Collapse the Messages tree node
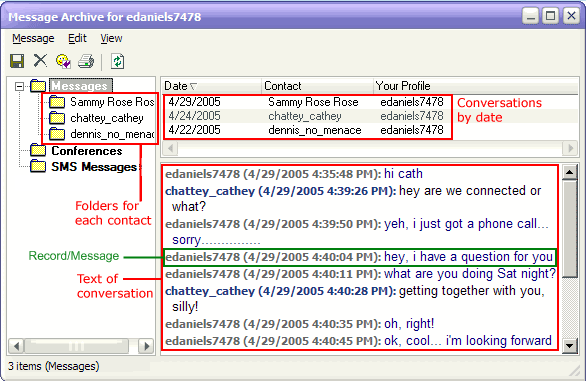 click(x=19, y=87)
